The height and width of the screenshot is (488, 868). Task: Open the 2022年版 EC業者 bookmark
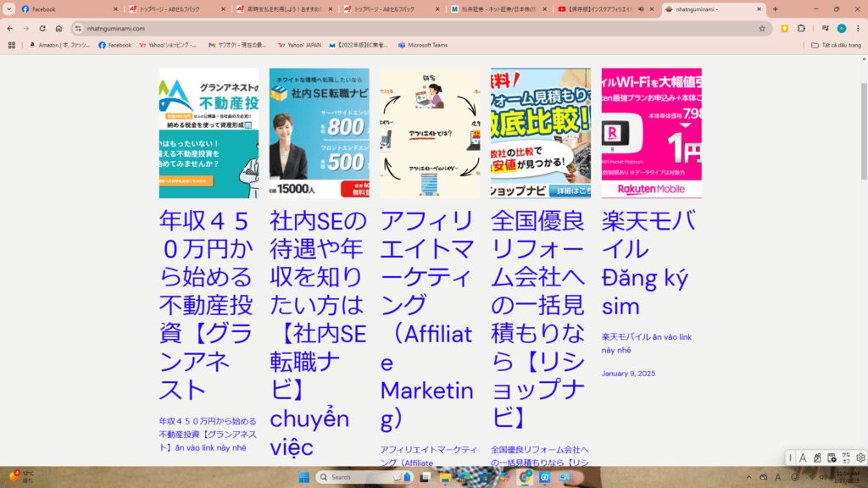359,46
